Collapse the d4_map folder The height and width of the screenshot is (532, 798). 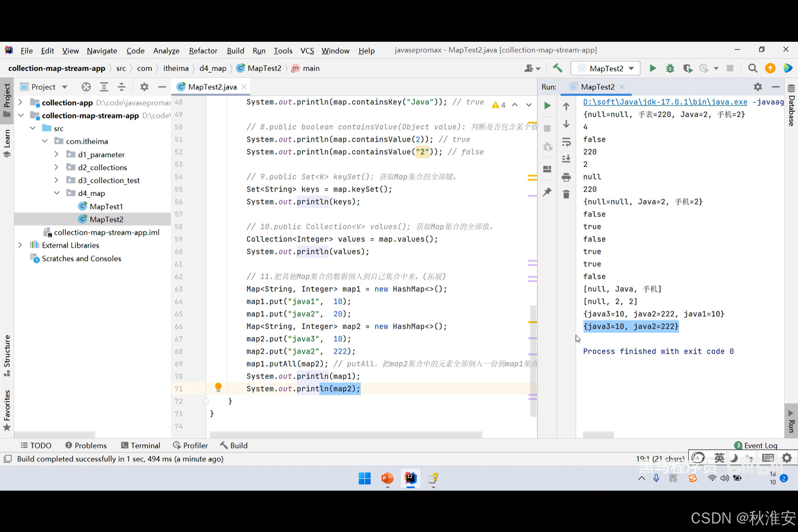[x=57, y=193]
